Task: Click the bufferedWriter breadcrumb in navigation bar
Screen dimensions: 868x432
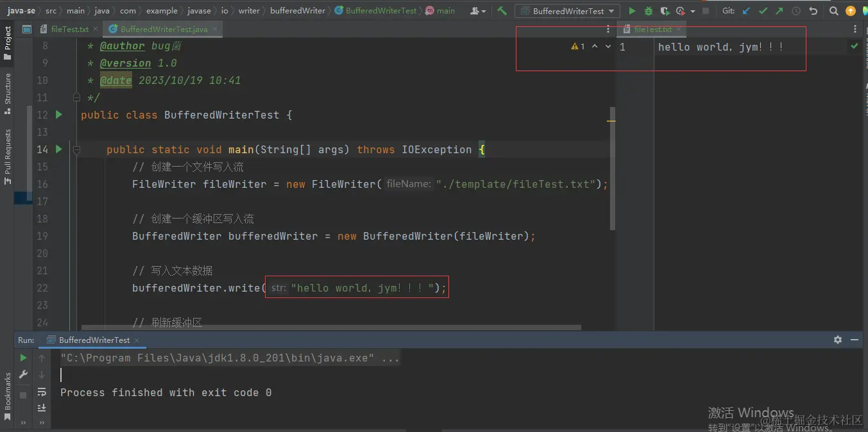Action: coord(298,11)
